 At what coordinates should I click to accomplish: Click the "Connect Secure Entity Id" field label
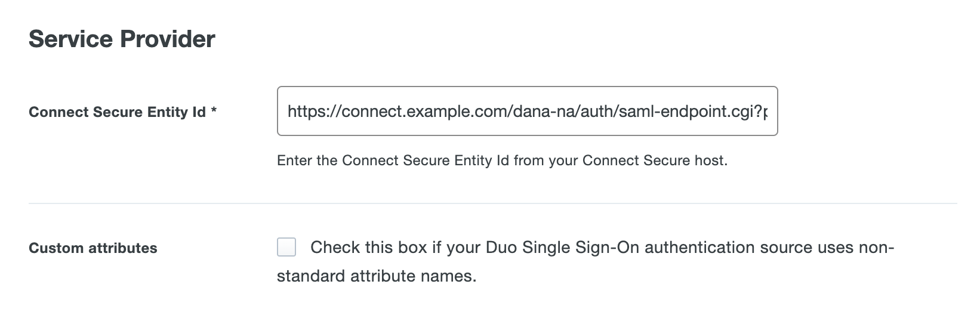(x=117, y=112)
